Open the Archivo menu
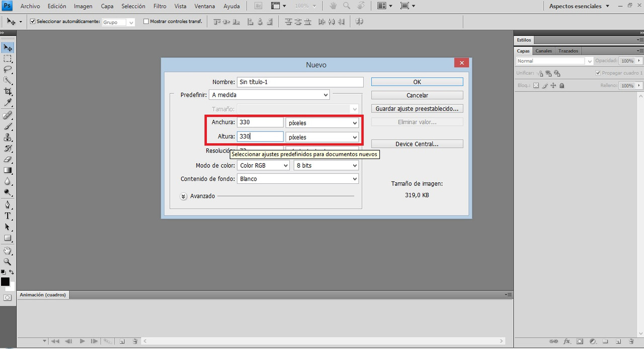Image resolution: width=644 pixels, height=349 pixels. [x=30, y=6]
